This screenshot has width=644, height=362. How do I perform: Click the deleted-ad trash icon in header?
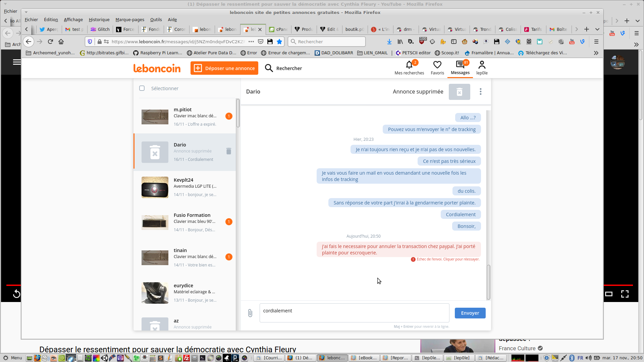[x=459, y=92]
